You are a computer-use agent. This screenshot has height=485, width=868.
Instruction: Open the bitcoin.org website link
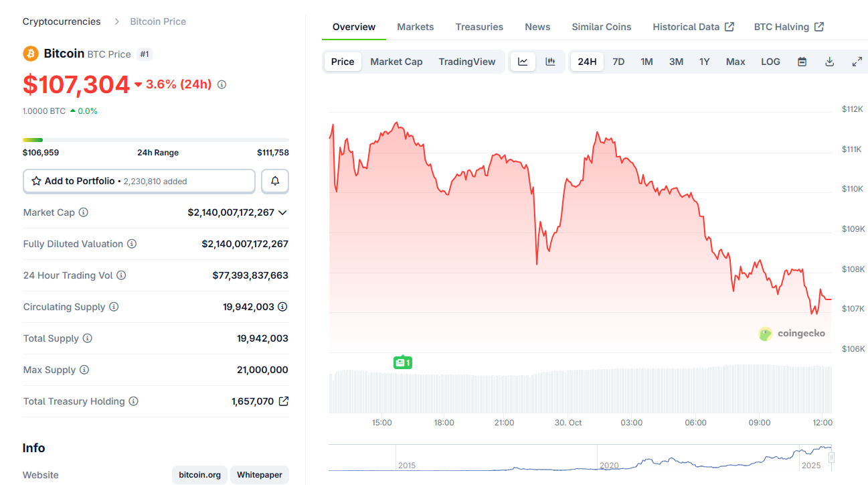pos(199,475)
